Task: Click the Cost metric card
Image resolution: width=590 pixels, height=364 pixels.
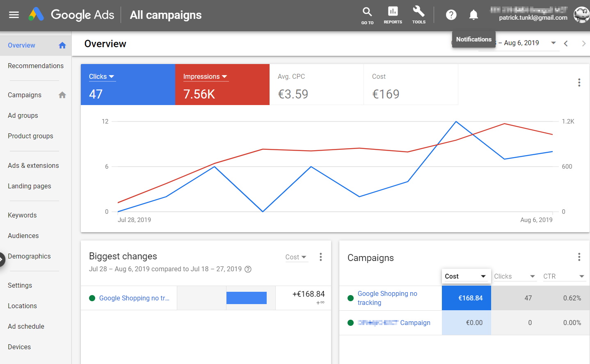Action: (411, 85)
